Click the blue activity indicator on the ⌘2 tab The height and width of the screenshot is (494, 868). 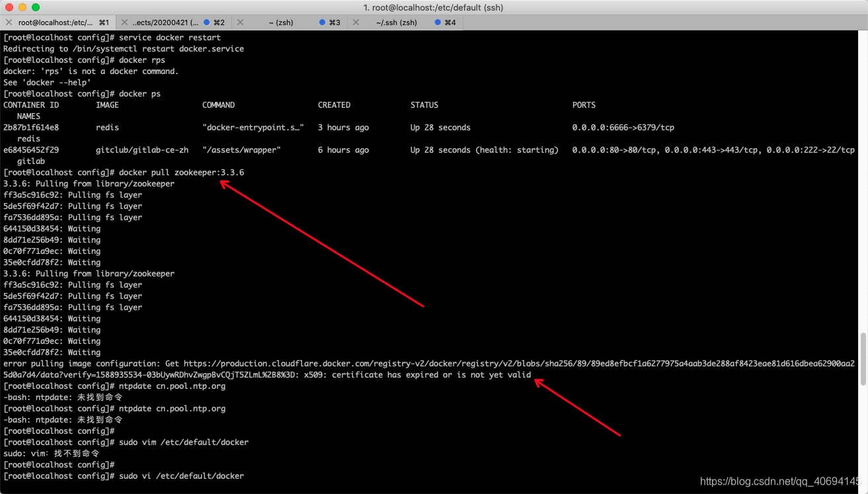coord(206,22)
